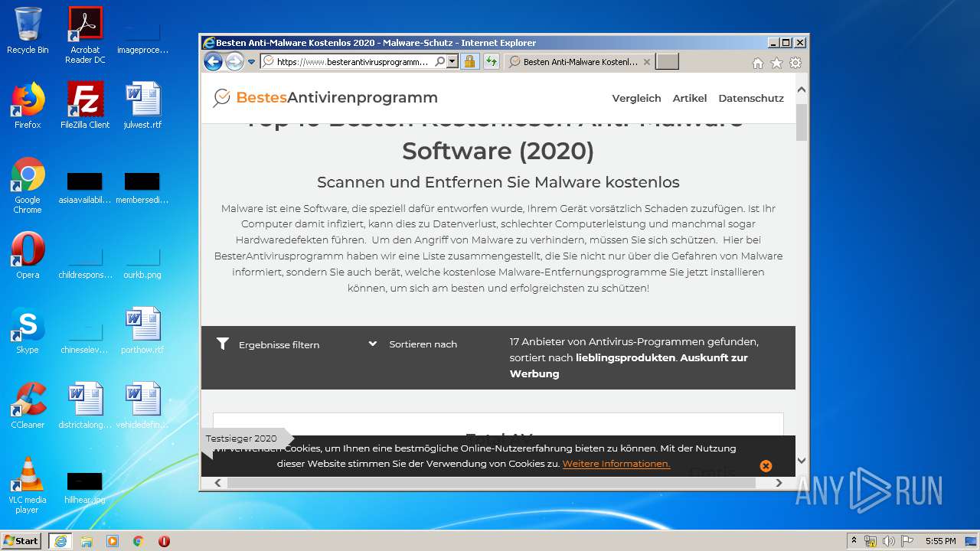Open the recent pages dropdown arrow
The image size is (980, 551).
point(251,62)
